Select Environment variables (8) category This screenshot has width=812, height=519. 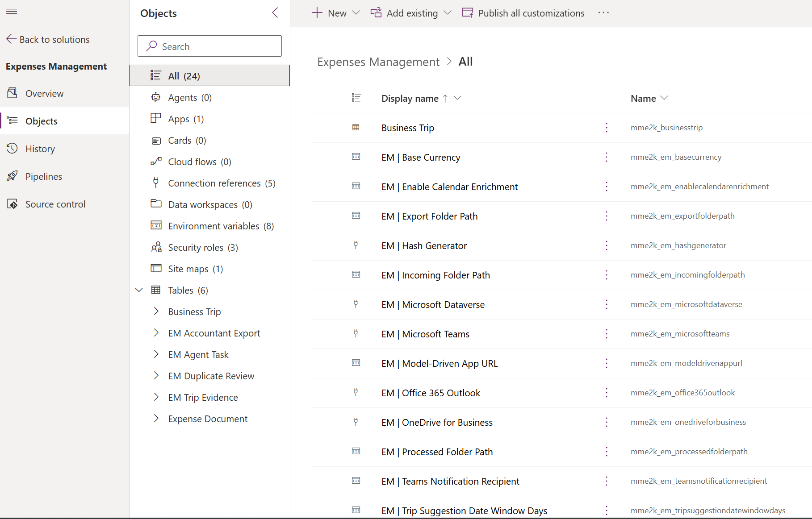[209, 226]
